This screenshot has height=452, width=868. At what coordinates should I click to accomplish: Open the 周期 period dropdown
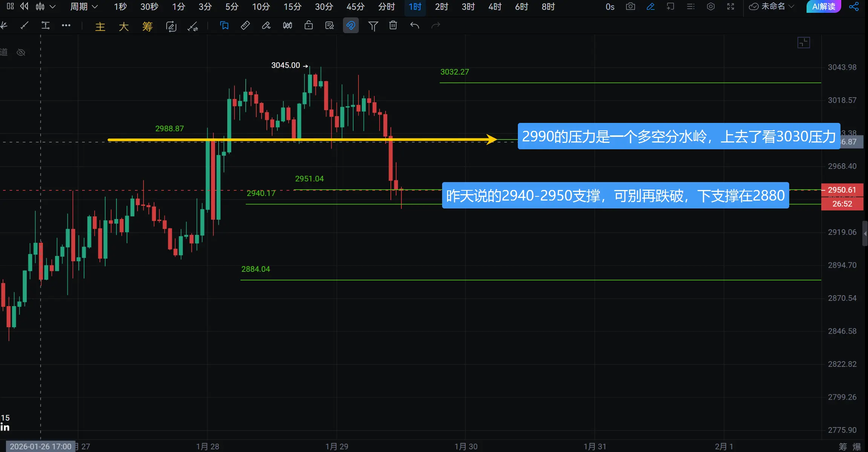84,6
